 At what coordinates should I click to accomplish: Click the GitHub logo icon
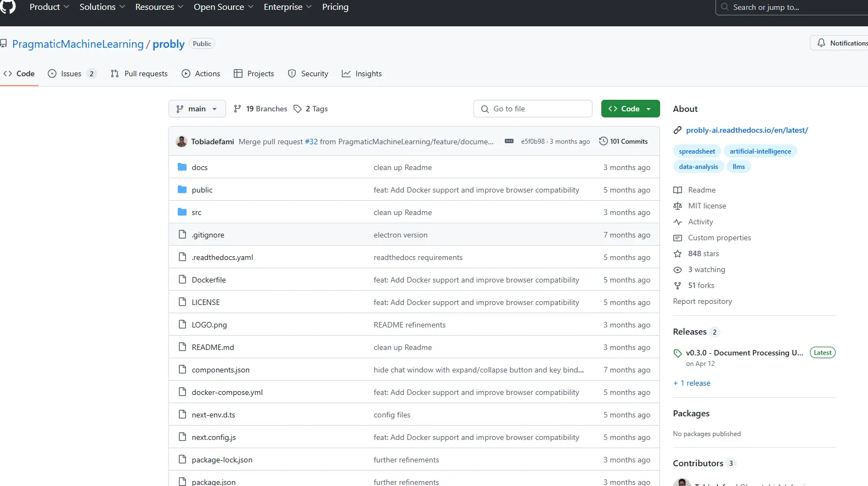[x=8, y=7]
